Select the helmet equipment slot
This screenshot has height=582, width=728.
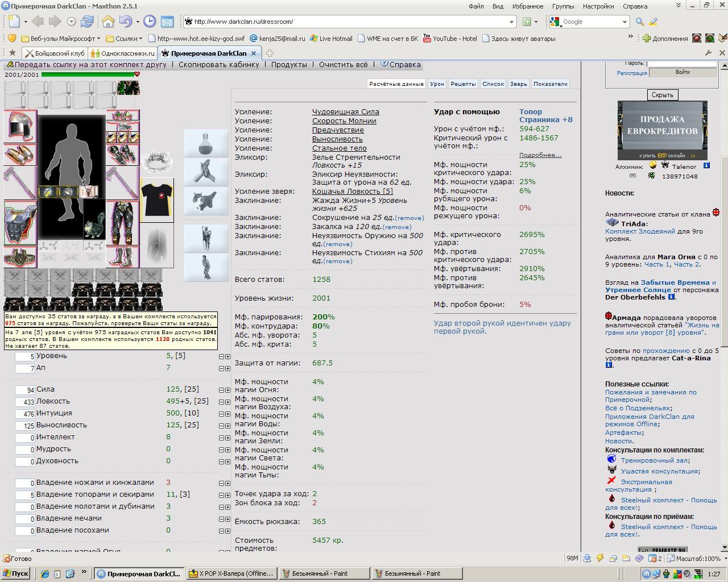(x=20, y=126)
